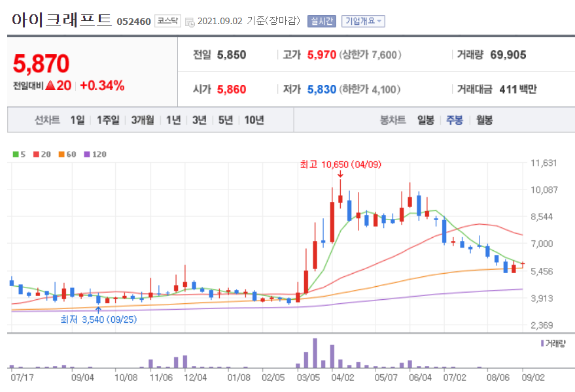Select the red 20-period moving average legend icon
575x392 pixels.
(36, 153)
